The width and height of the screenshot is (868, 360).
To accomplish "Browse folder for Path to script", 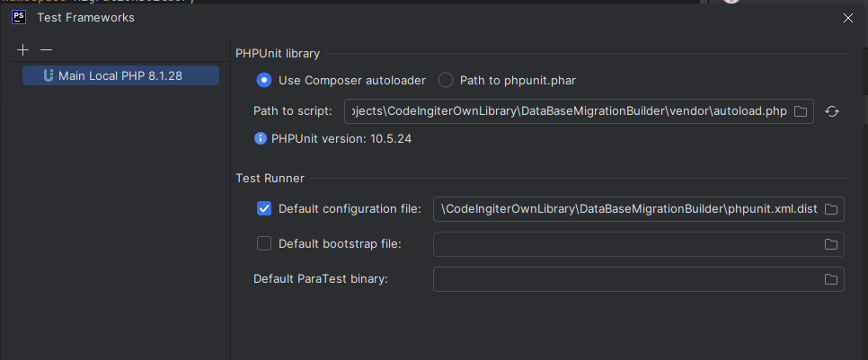I will [801, 111].
